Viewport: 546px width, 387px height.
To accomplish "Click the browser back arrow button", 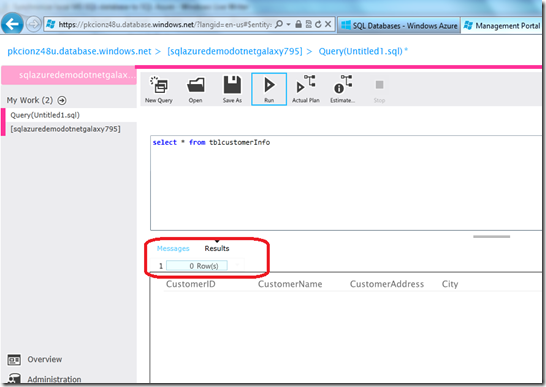I will click(12, 24).
